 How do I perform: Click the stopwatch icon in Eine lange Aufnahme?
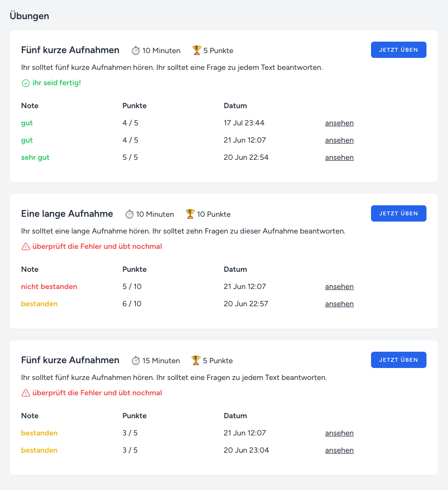pos(130,214)
